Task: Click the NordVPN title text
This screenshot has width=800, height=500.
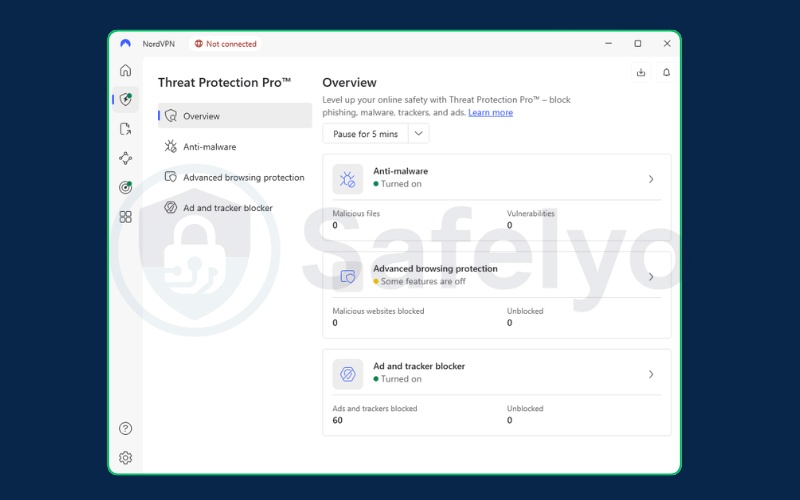Action: [x=159, y=44]
